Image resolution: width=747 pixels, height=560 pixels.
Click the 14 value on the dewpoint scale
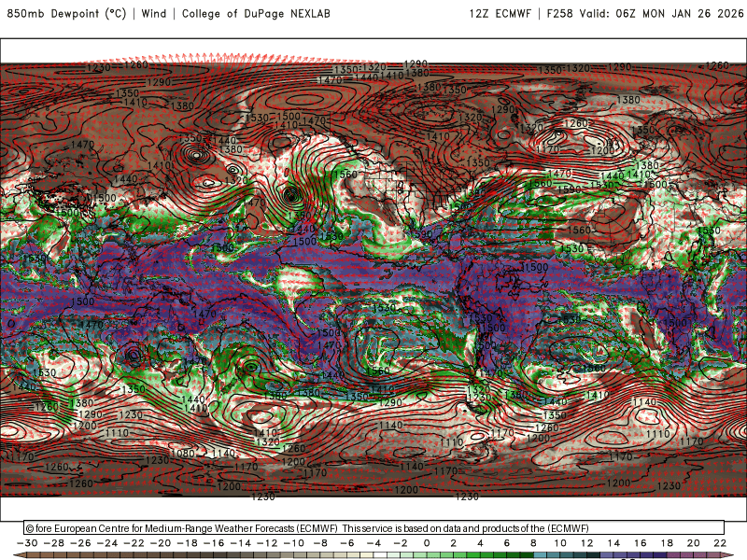click(613, 543)
